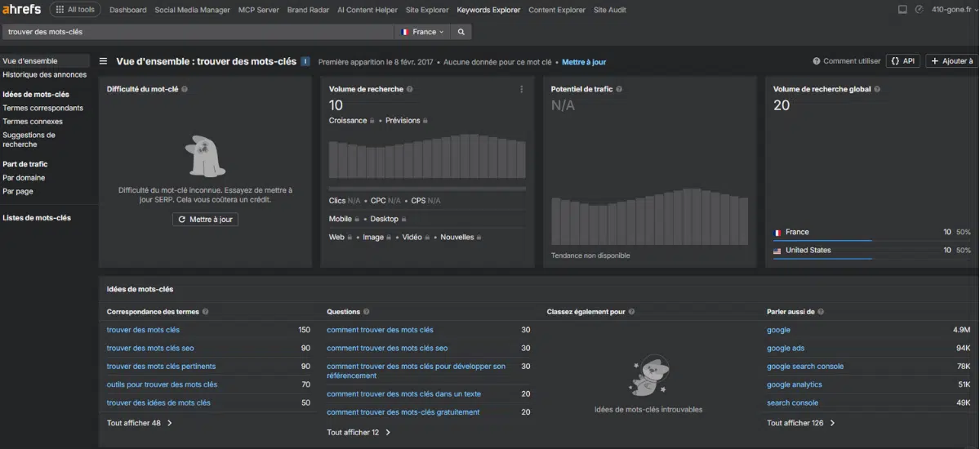Switch to Site Explorer tab
The image size is (980, 449).
428,10
